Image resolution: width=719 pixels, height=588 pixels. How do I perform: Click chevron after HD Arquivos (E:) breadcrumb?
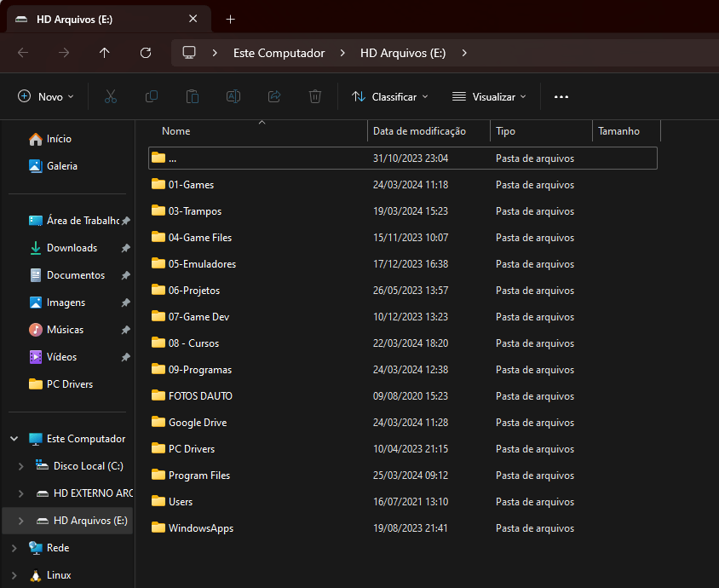(464, 53)
